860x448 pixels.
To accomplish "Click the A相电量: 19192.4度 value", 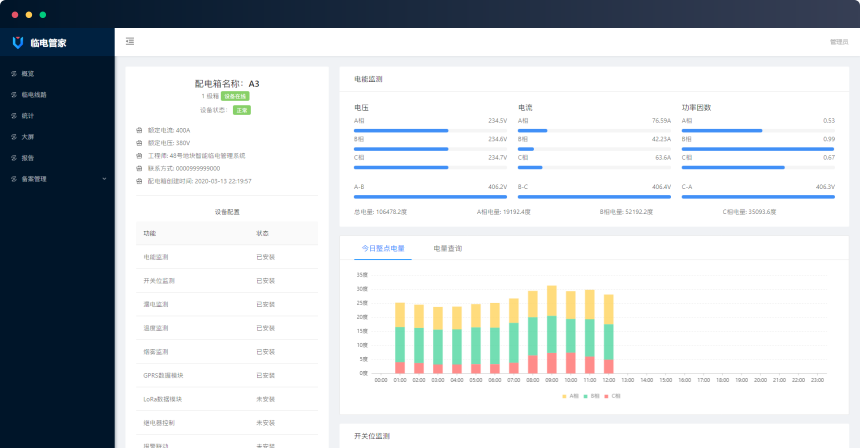I will (503, 212).
